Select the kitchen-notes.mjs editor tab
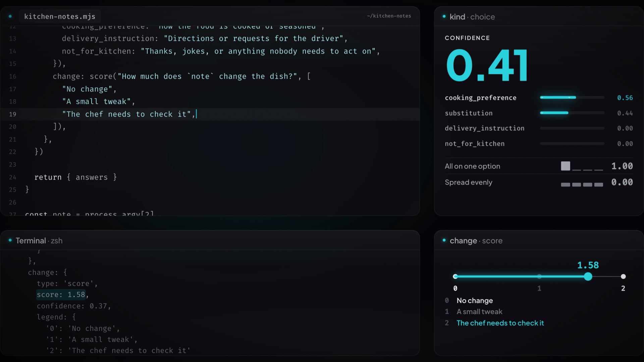The image size is (644, 362). pos(60,16)
